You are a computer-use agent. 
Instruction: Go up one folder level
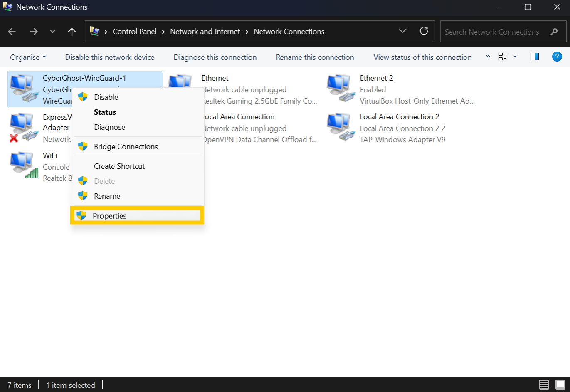click(x=72, y=32)
